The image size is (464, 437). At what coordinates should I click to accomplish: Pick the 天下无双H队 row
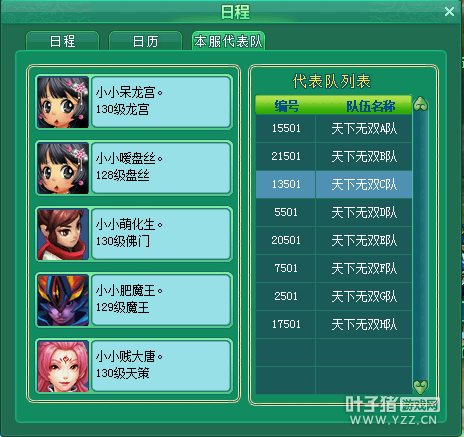[x=334, y=324]
